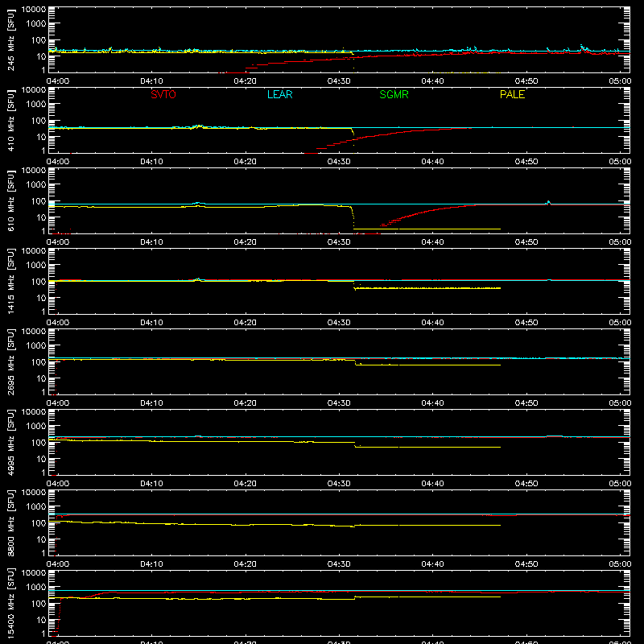Image resolution: width=644 pixels, height=644 pixels.
Task: Click the yellow PALE station label
Action: coord(512,94)
